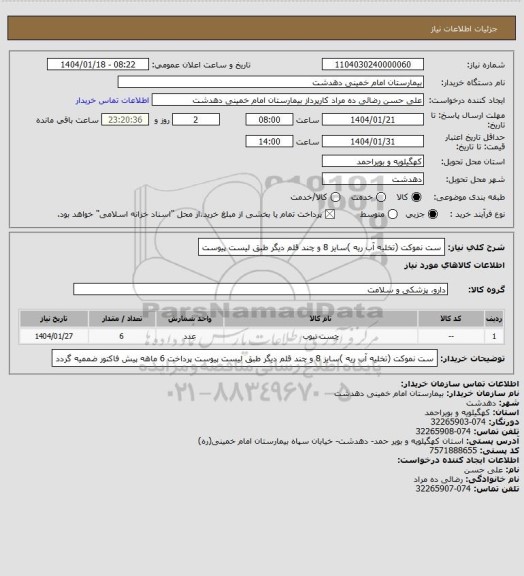The height and width of the screenshot is (576, 524).
Task: Click the need number field 1104030240000060
Action: [x=373, y=64]
